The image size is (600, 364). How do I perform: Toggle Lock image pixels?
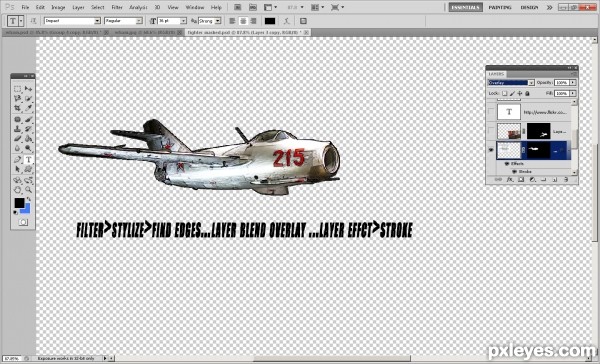click(512, 93)
